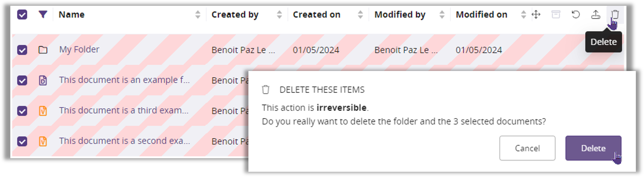Click the filter funnel icon

click(x=43, y=14)
